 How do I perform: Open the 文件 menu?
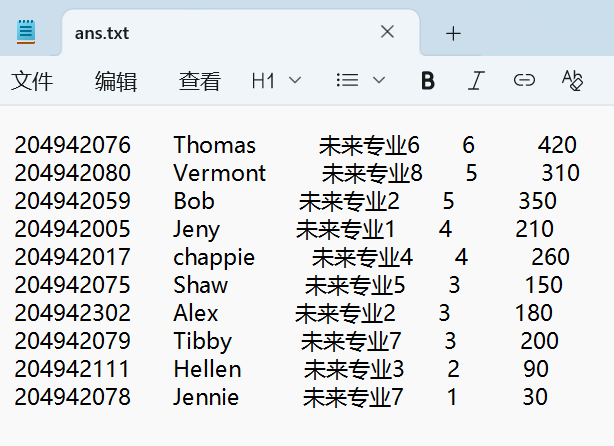(32, 81)
